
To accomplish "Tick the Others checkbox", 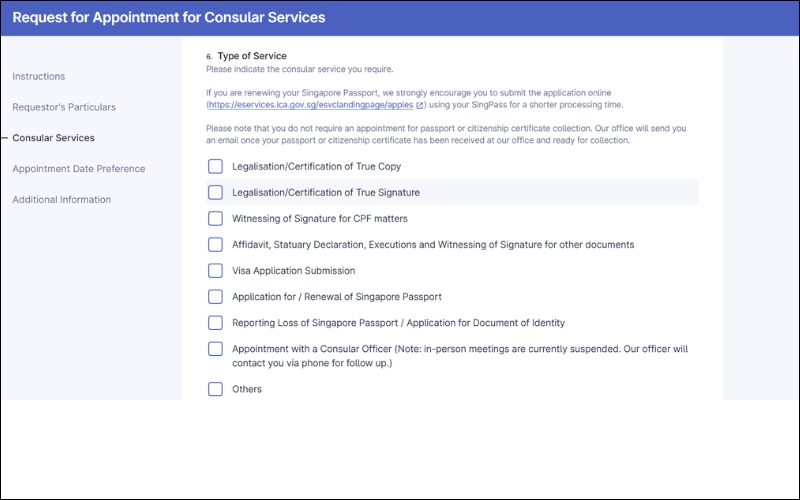I will [215, 389].
